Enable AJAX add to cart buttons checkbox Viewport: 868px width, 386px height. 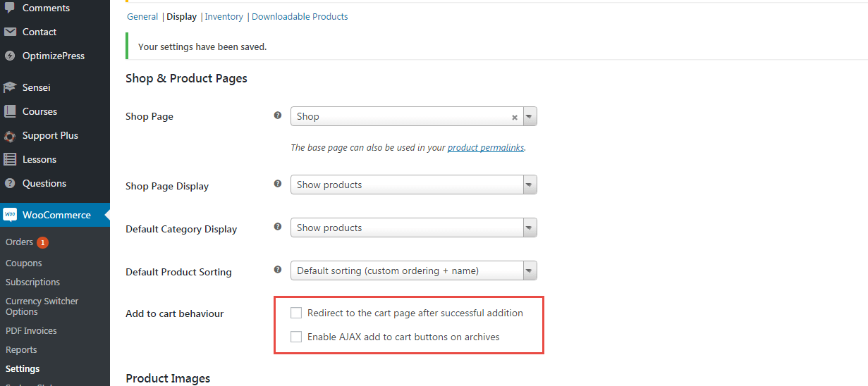point(296,337)
